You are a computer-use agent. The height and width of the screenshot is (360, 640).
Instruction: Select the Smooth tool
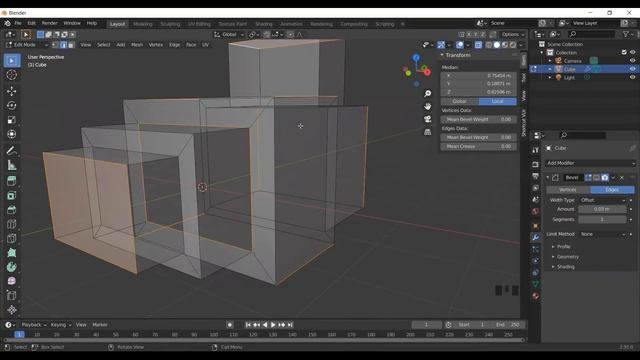pyautogui.click(x=12, y=281)
